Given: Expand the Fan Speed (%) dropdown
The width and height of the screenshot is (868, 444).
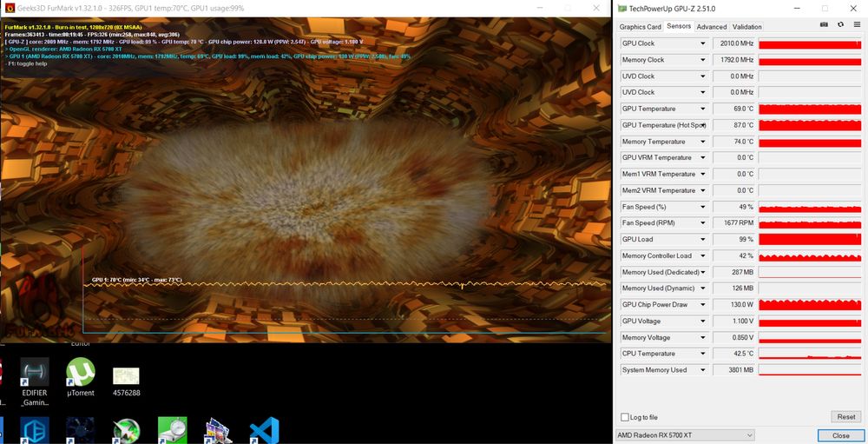Looking at the screenshot, I should pyautogui.click(x=703, y=208).
